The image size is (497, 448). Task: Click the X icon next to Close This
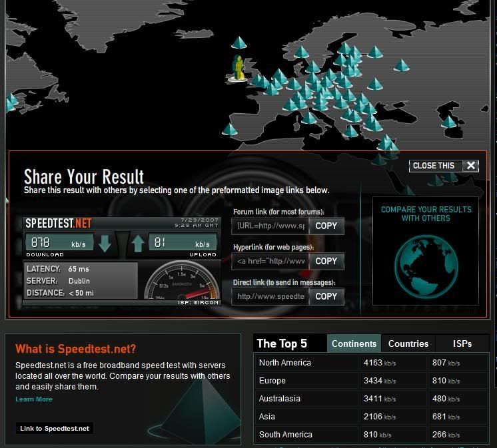pyautogui.click(x=470, y=166)
